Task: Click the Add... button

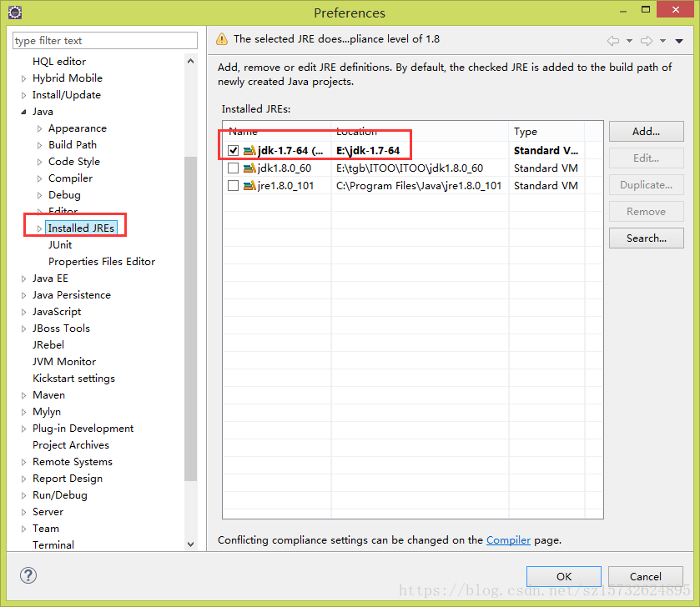Action: (646, 132)
